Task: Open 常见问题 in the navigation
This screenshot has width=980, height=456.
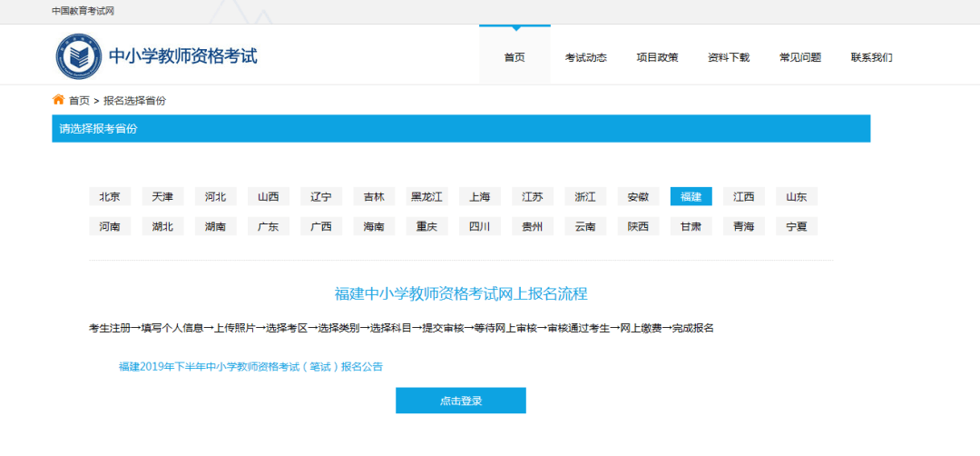Action: 800,57
